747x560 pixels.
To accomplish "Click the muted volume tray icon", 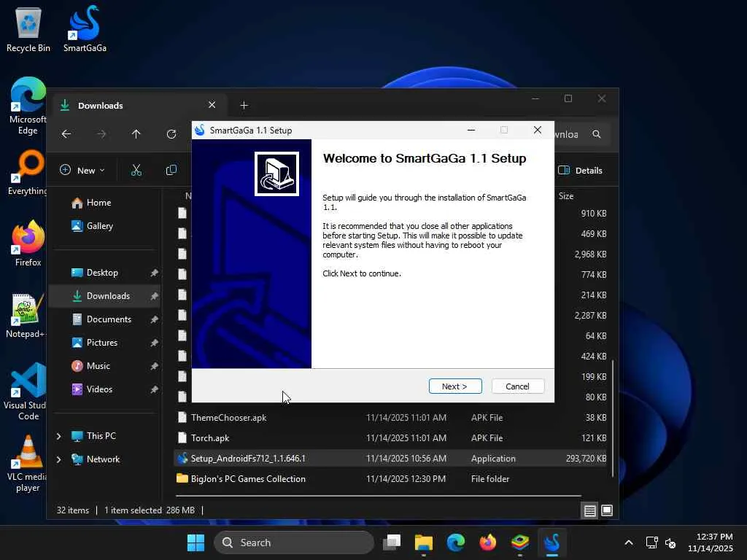I will (670, 542).
